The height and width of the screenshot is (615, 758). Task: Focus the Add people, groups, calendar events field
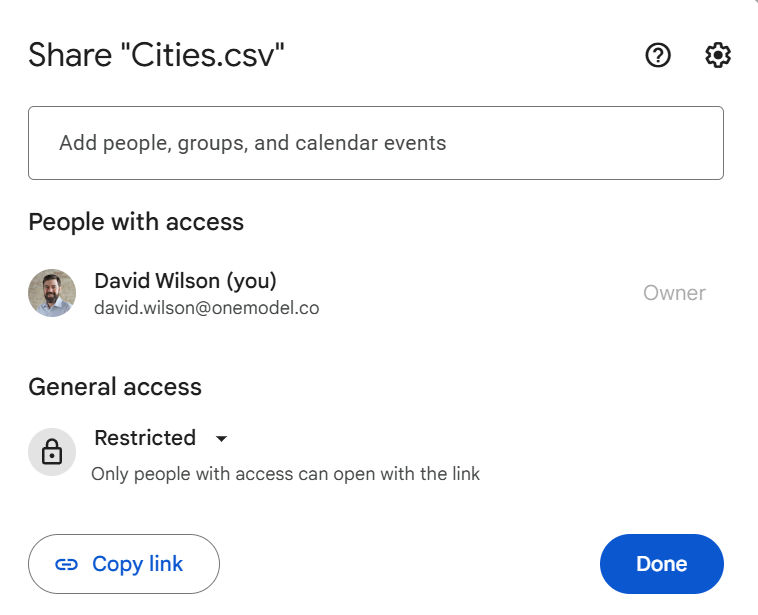click(x=375, y=143)
